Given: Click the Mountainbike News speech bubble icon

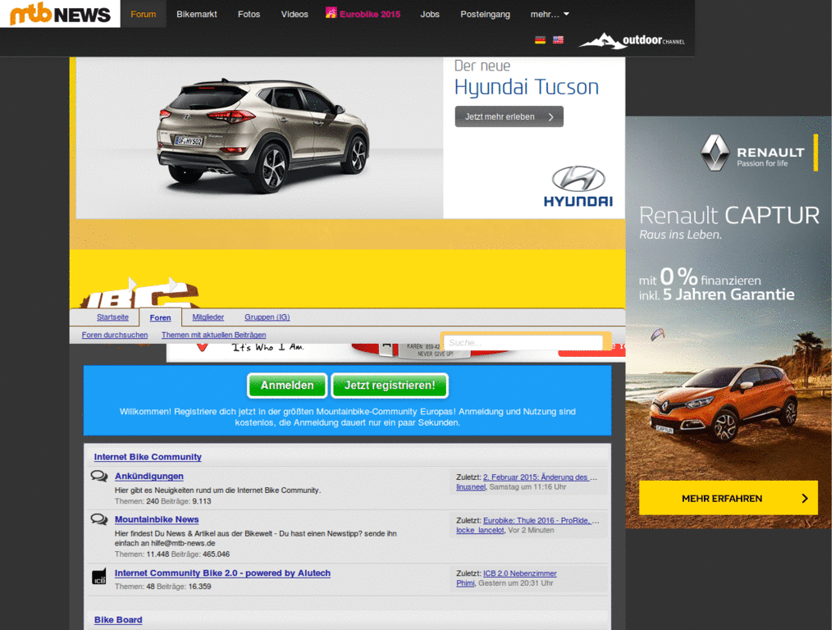Looking at the screenshot, I should 99,519.
